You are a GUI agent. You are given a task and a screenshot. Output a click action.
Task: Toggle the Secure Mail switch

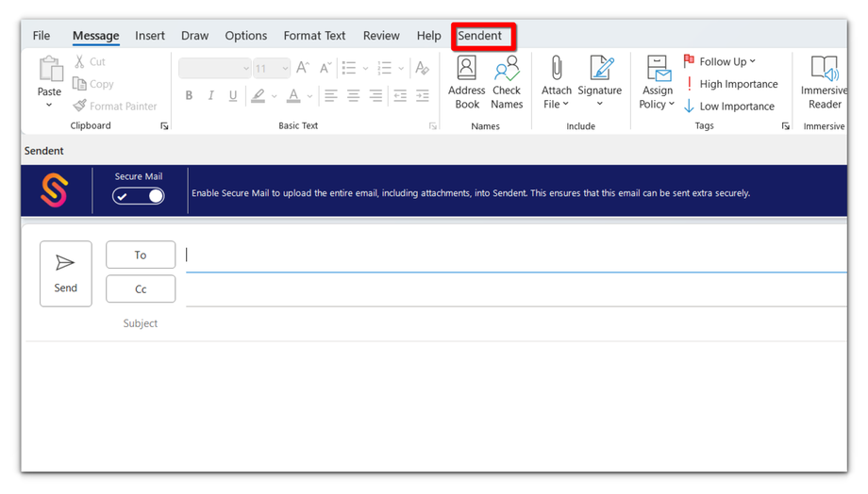coord(139,196)
